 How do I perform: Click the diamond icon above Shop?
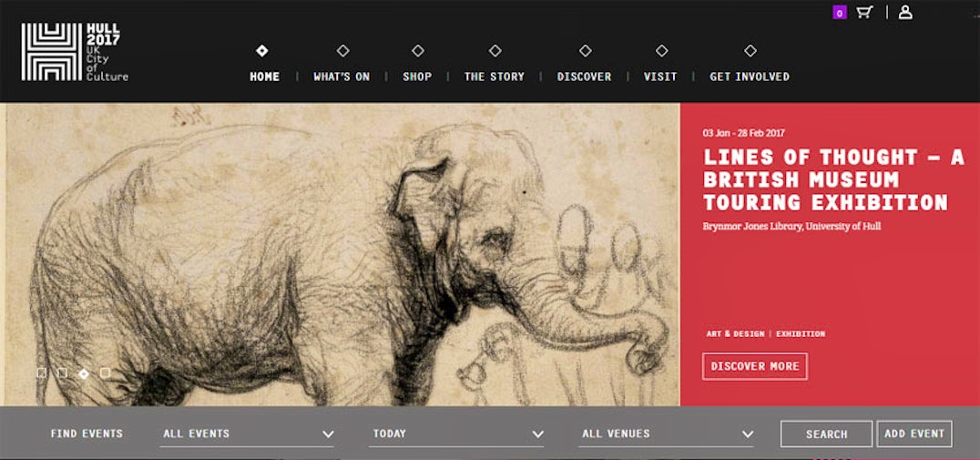coord(417,51)
